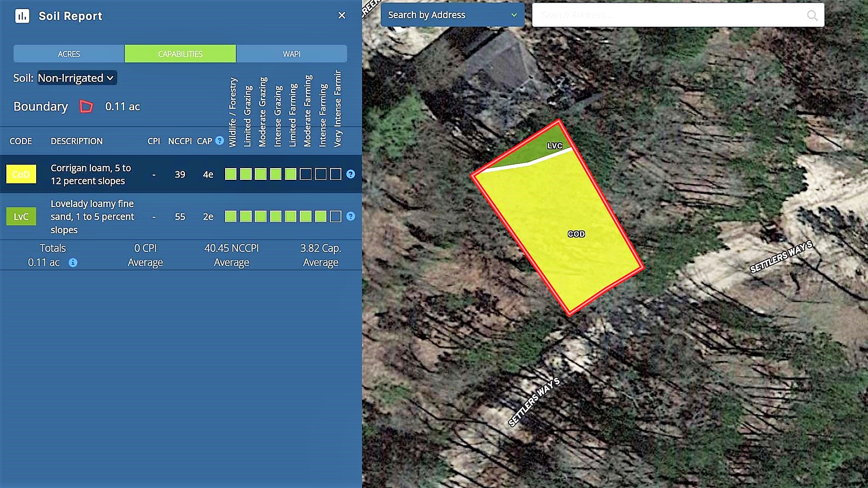Click the red Boundary polygon icon
Image resolution: width=868 pixels, height=488 pixels.
click(x=86, y=107)
